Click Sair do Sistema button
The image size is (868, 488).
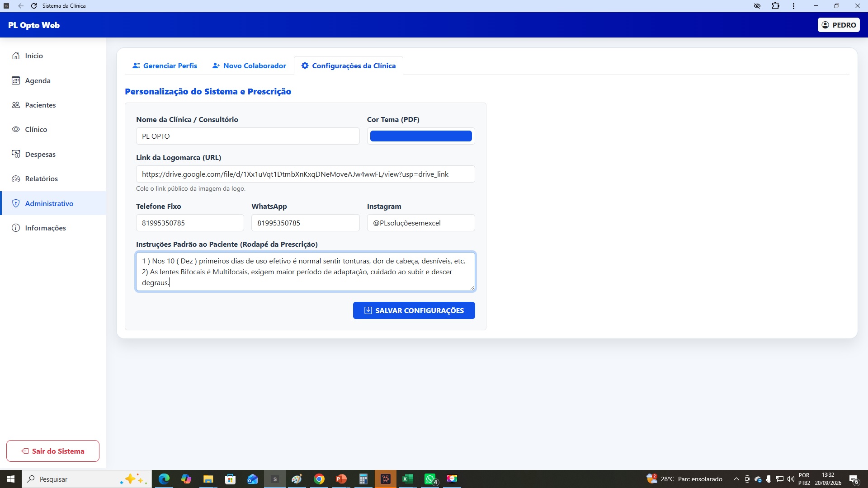click(53, 451)
